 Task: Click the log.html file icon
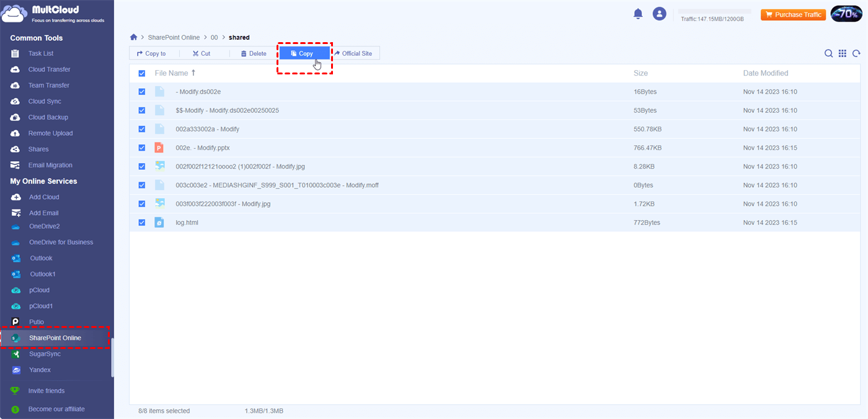(159, 222)
